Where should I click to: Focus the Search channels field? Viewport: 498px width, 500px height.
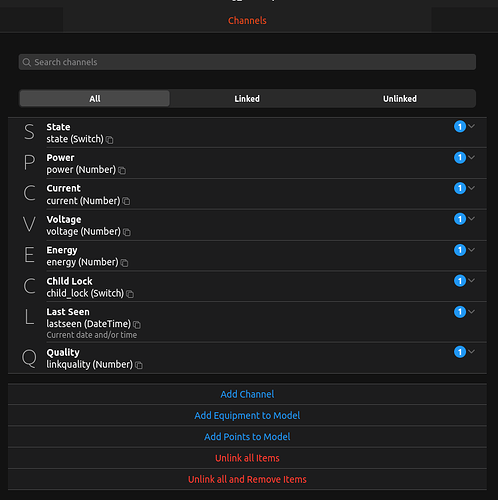[247, 62]
